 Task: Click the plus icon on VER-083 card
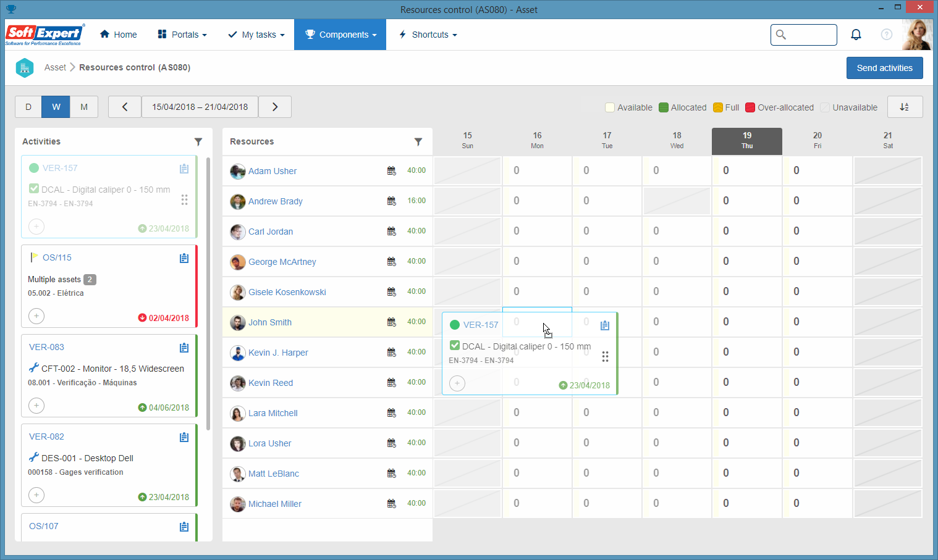[x=36, y=406]
